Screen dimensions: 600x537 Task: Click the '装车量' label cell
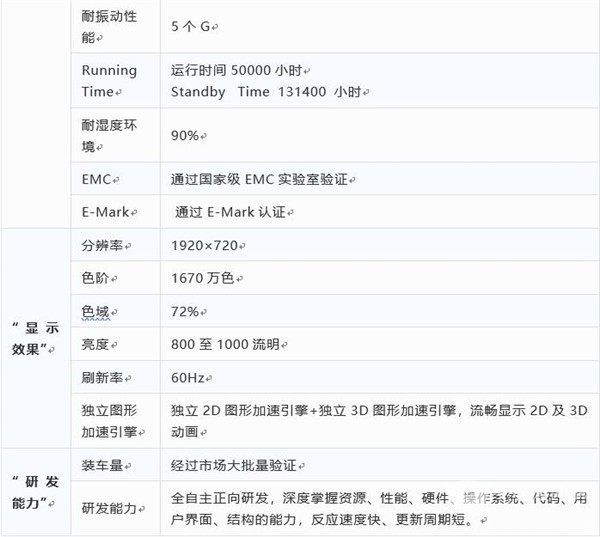click(x=104, y=465)
